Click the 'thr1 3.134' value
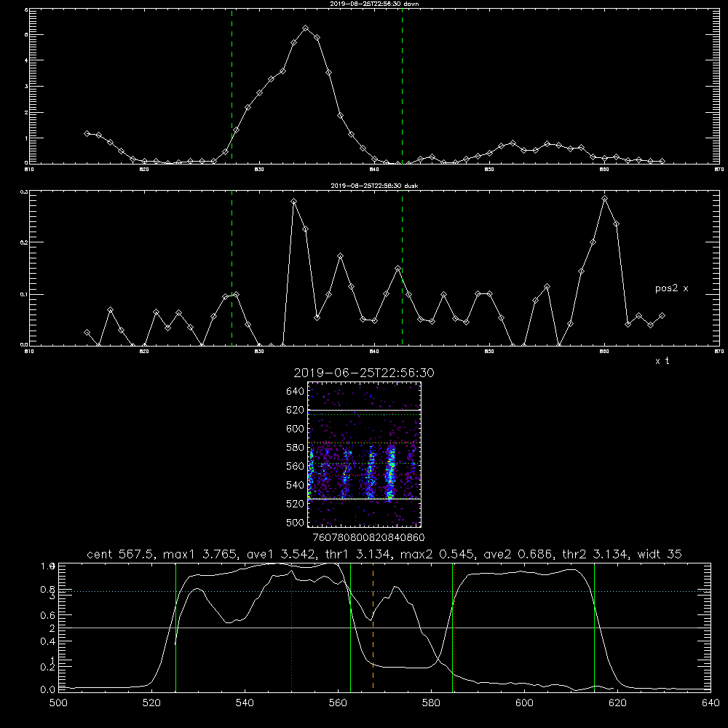The width and height of the screenshot is (728, 728). tap(358, 554)
